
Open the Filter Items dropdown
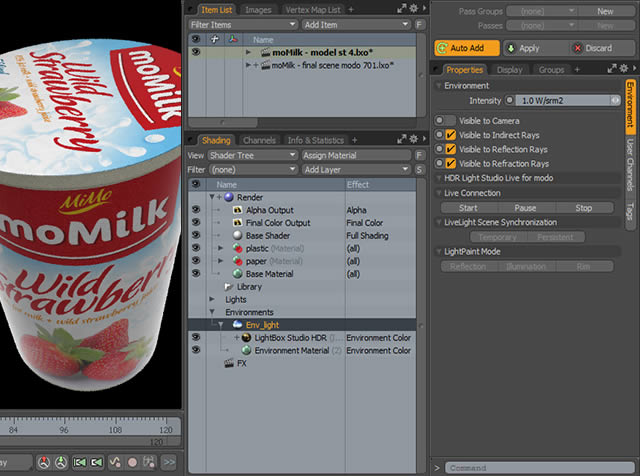[x=242, y=25]
